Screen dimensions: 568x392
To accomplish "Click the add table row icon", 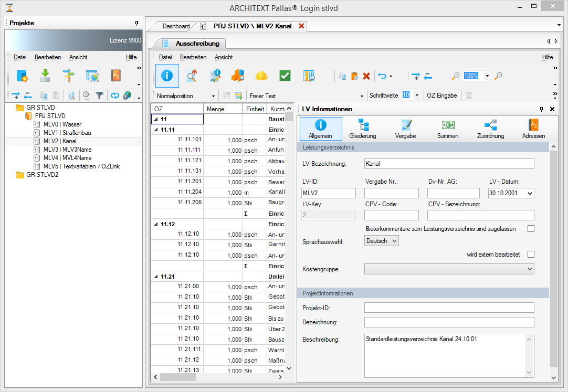I will click(x=238, y=96).
